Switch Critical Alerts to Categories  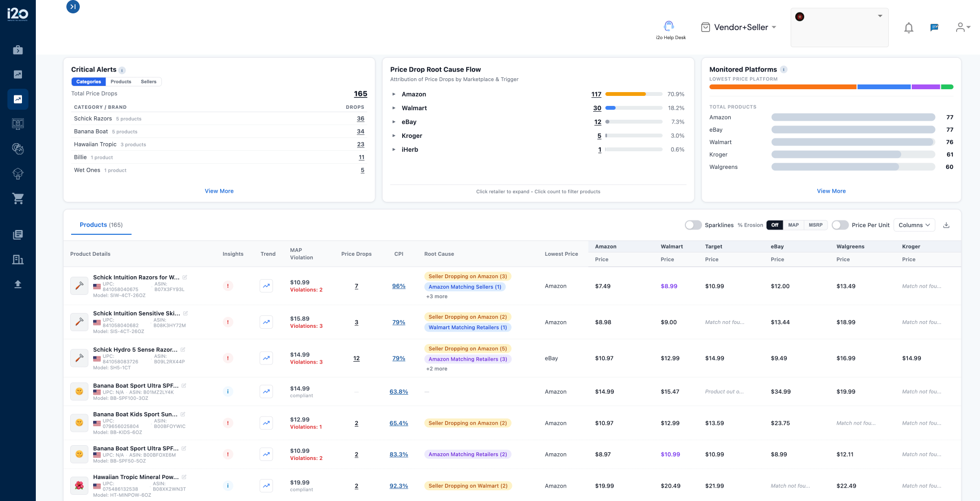point(89,82)
